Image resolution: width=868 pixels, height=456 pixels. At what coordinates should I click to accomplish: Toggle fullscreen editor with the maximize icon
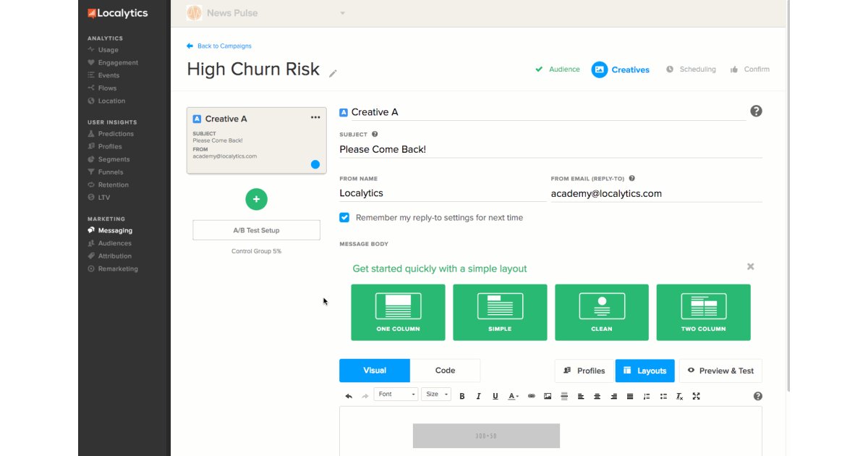tap(696, 396)
